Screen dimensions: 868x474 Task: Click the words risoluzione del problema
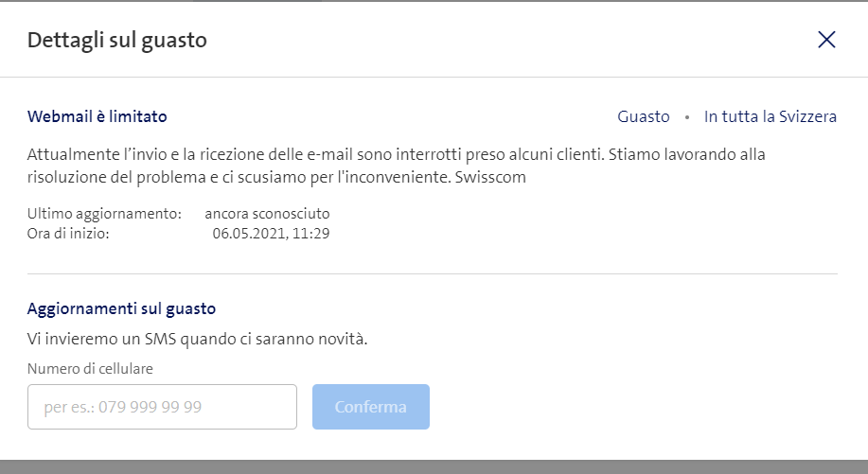110,177
